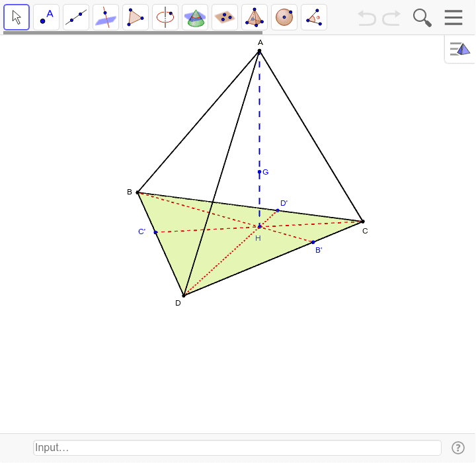Select the Angle tool
The image size is (476, 463).
(314, 17)
